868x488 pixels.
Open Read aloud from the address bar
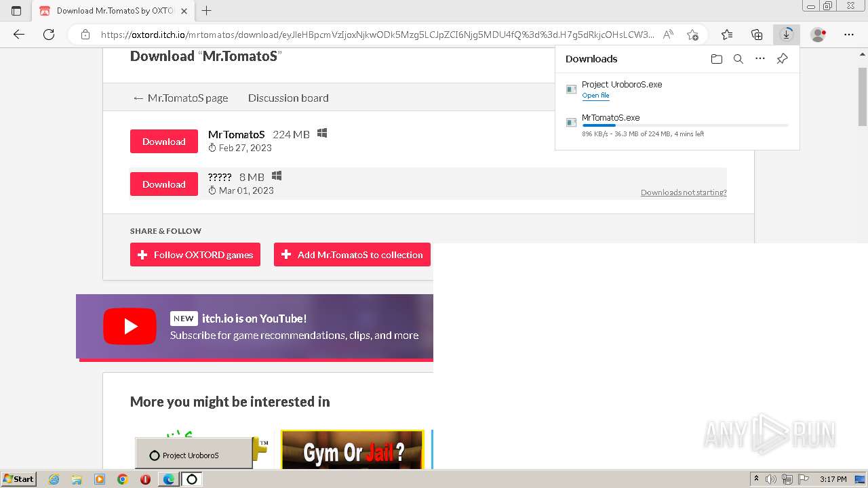(x=668, y=35)
